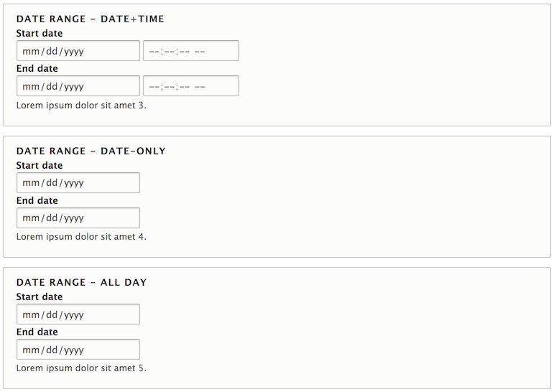Click day segment of All Day start date
The height and width of the screenshot is (392, 556).
tap(52, 314)
